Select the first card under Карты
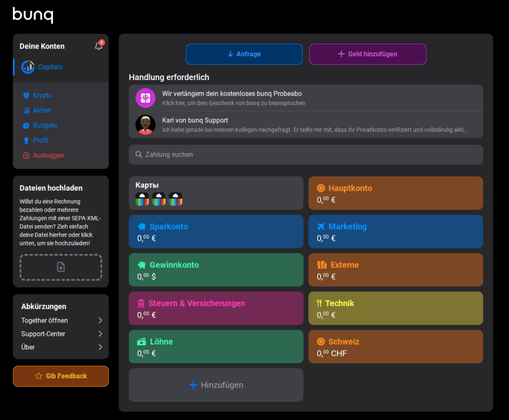The image size is (509, 420). click(x=142, y=199)
